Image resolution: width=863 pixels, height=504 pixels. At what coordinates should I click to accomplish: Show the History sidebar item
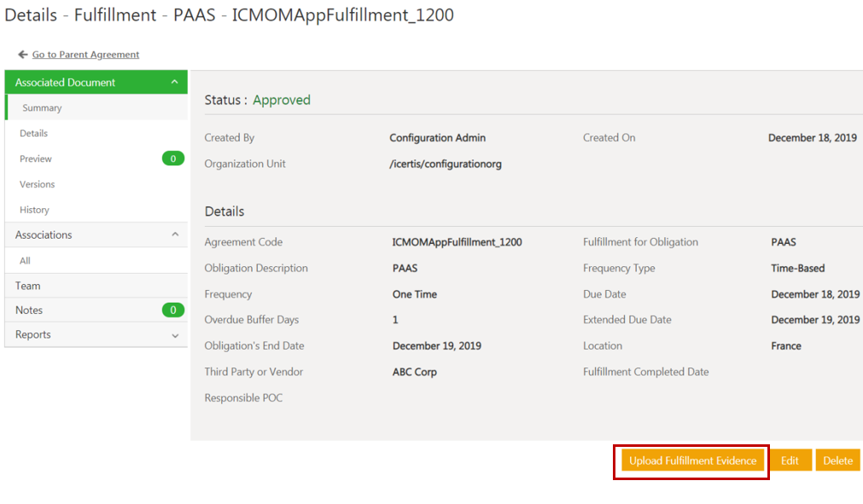coord(35,210)
